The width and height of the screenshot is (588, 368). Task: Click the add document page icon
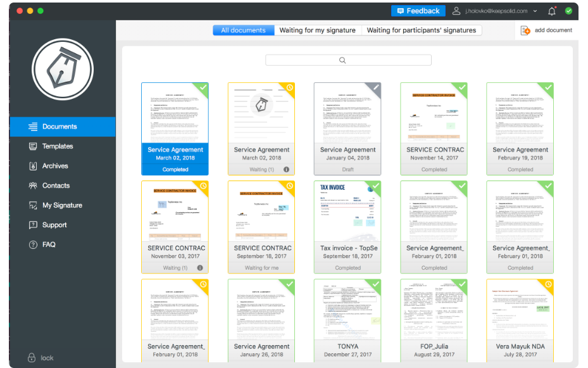525,30
